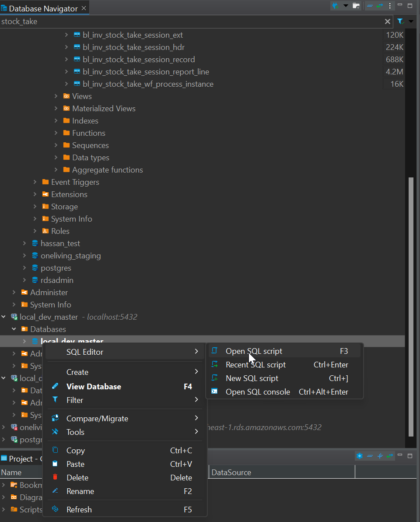This screenshot has height=522, width=420.
Task: Close the Database Navigator tab
Action: pyautogui.click(x=84, y=8)
